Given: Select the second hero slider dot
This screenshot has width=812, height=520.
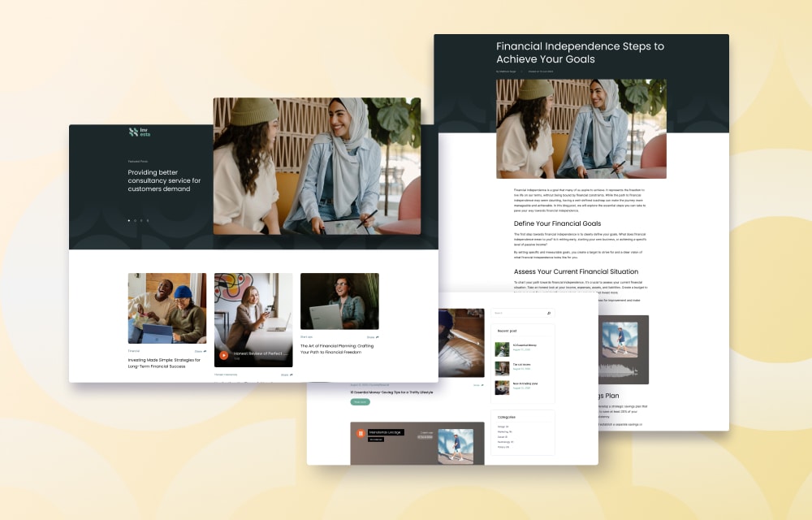Looking at the screenshot, I should [x=135, y=220].
